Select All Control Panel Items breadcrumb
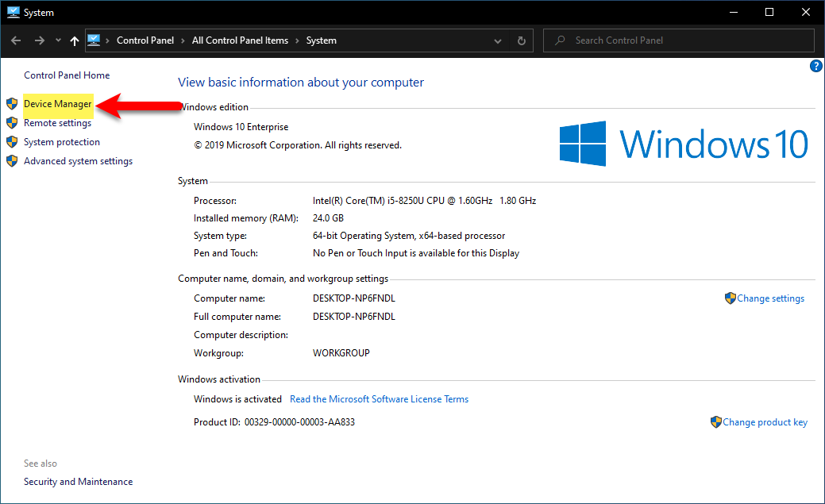 (240, 40)
